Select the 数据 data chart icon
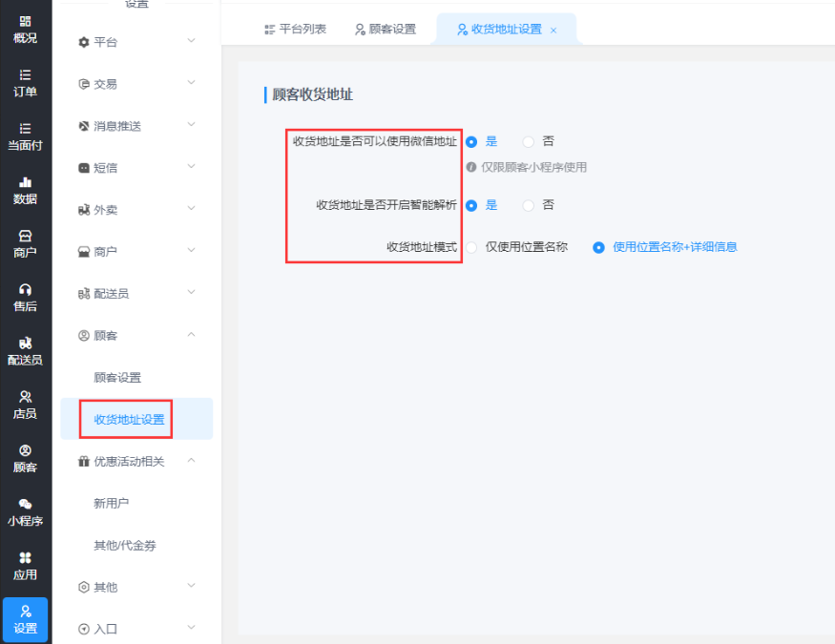835x644 pixels. (25, 190)
